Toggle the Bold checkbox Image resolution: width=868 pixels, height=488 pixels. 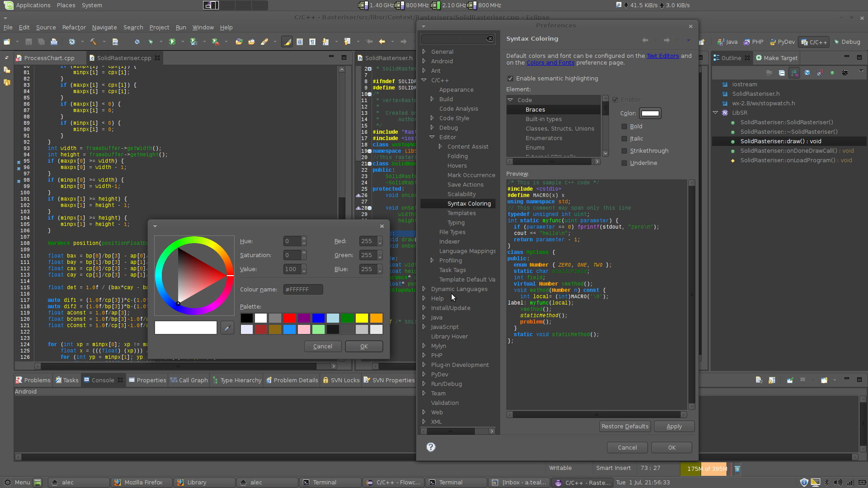(x=624, y=127)
